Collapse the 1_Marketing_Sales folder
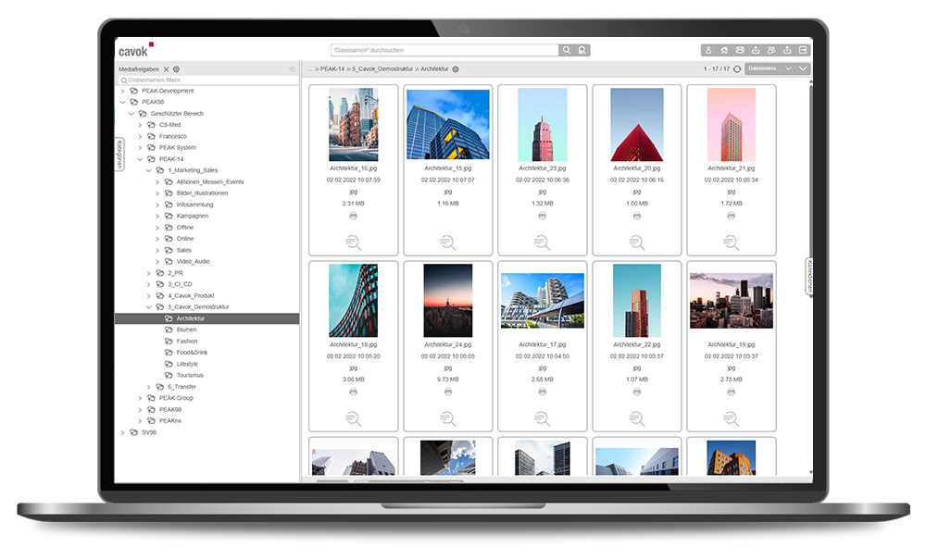Image resolution: width=926 pixels, height=560 pixels. coord(149,170)
